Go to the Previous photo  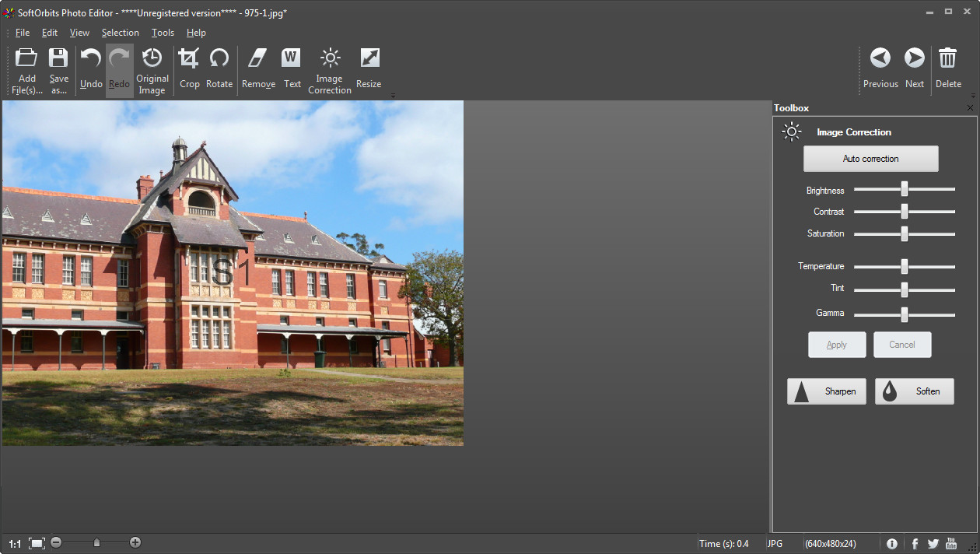[880, 68]
